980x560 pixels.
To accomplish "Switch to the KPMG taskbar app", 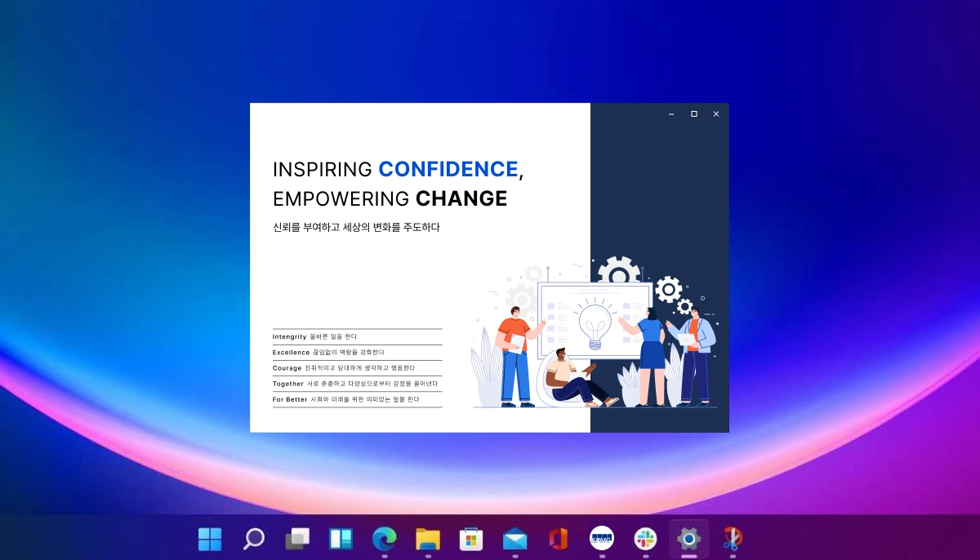I will [602, 538].
